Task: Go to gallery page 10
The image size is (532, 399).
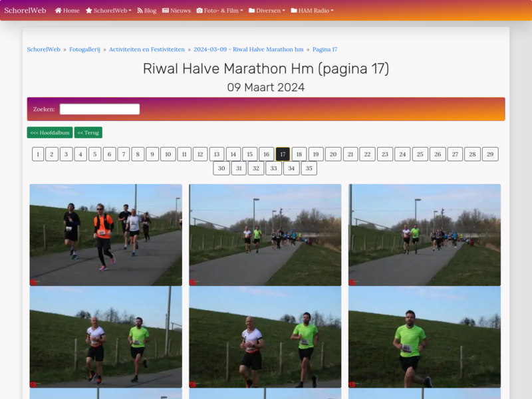Action: point(168,154)
